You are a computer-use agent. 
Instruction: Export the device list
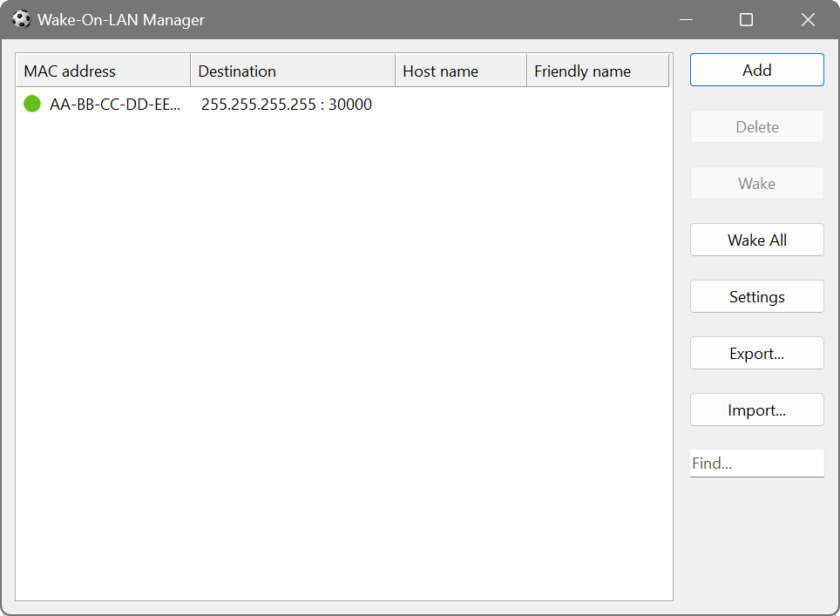coord(756,353)
